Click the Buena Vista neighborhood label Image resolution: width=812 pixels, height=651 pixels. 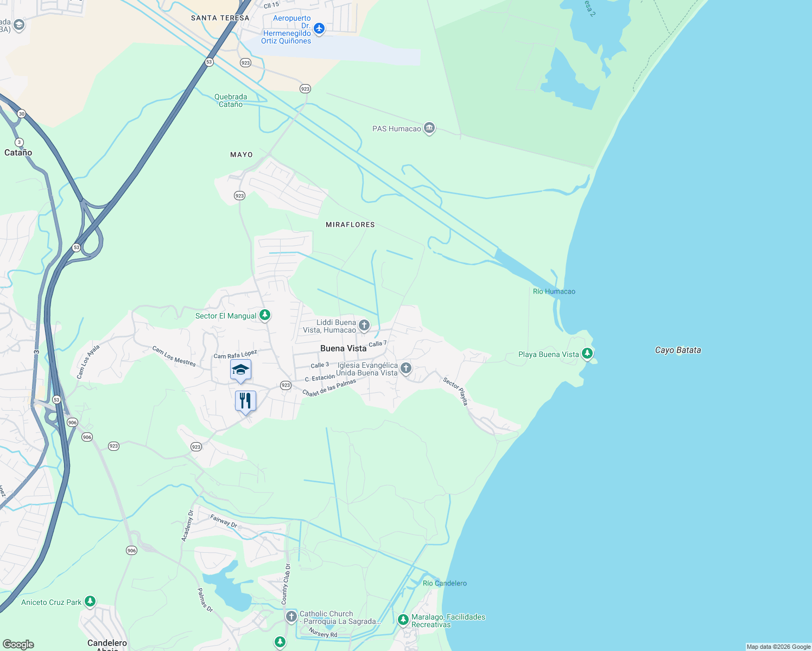point(344,348)
